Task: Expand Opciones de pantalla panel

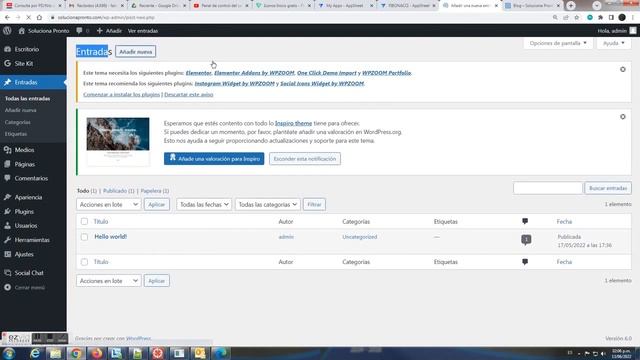Action: click(x=558, y=43)
